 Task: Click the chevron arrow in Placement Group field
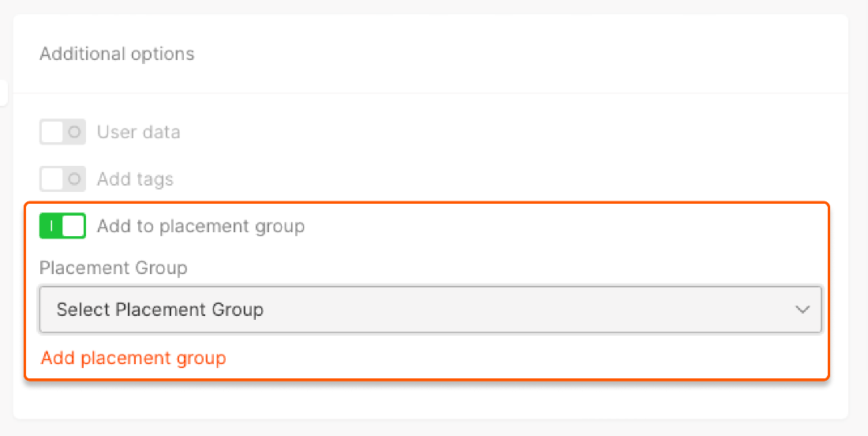coord(803,310)
